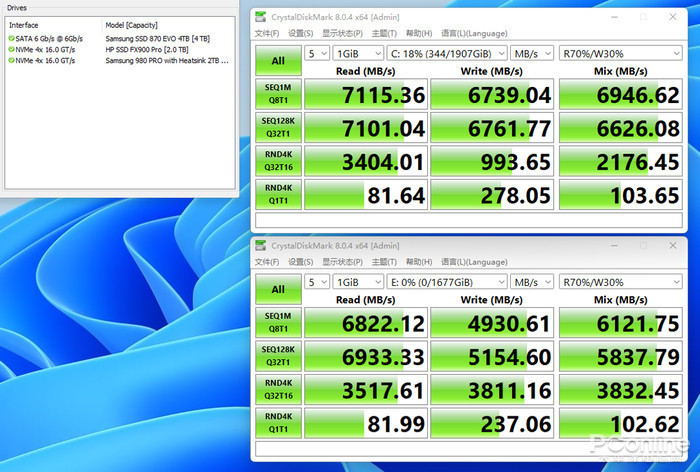Image resolution: width=700 pixels, height=472 pixels.
Task: Click the green status icon for the SATA drive
Action: pos(12,38)
